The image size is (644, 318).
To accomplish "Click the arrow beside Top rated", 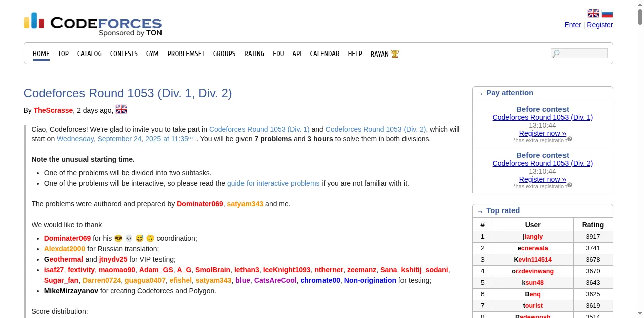I will (x=480, y=211).
